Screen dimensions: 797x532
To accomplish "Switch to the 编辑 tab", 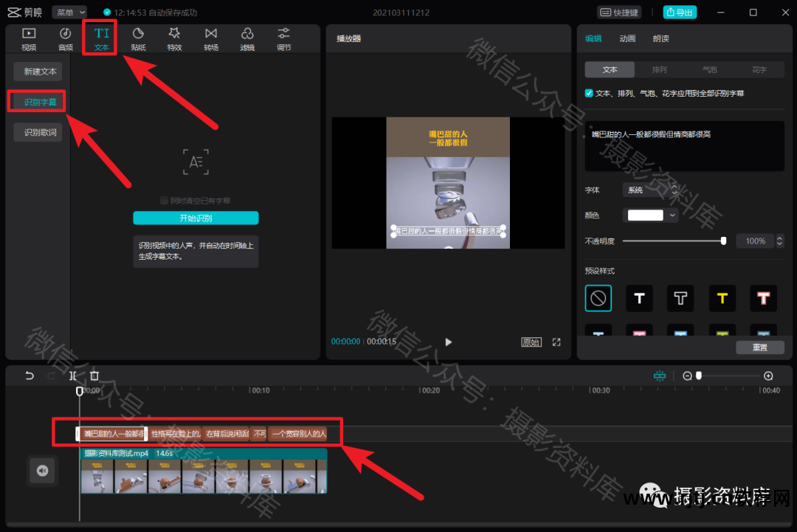I will 593,38.
